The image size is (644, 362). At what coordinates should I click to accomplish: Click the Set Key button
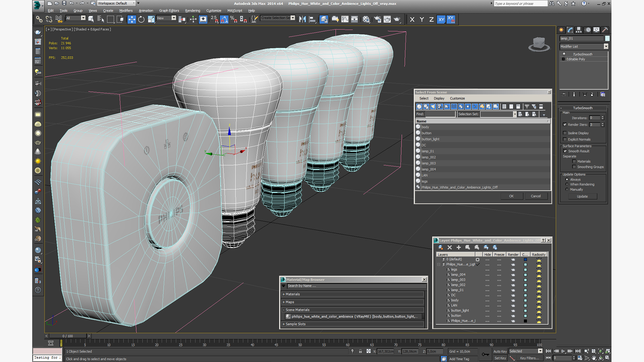pyautogui.click(x=500, y=358)
